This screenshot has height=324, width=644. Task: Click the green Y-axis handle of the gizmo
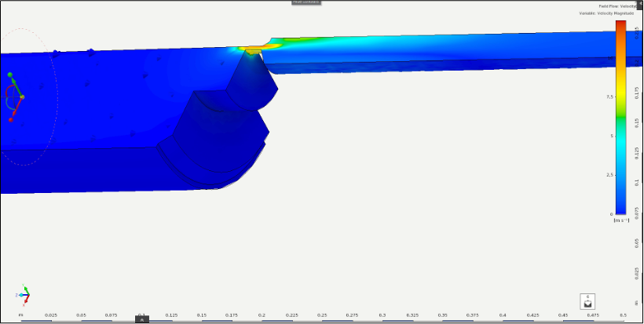(10, 75)
